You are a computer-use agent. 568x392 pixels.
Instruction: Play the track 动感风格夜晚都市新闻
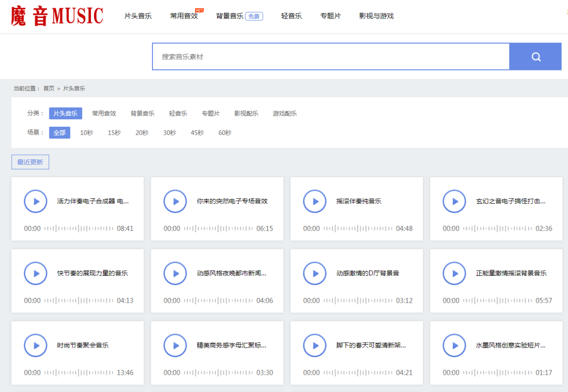[x=175, y=273]
